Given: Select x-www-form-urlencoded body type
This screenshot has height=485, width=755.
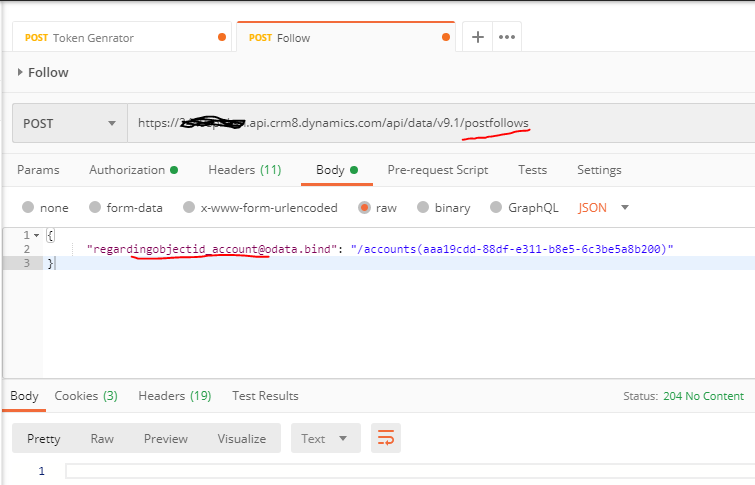Looking at the screenshot, I should (260, 208).
